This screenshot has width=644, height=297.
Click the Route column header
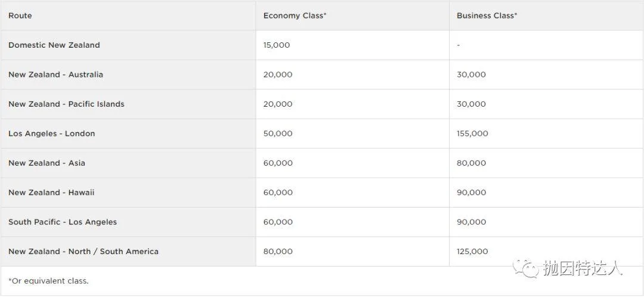20,16
